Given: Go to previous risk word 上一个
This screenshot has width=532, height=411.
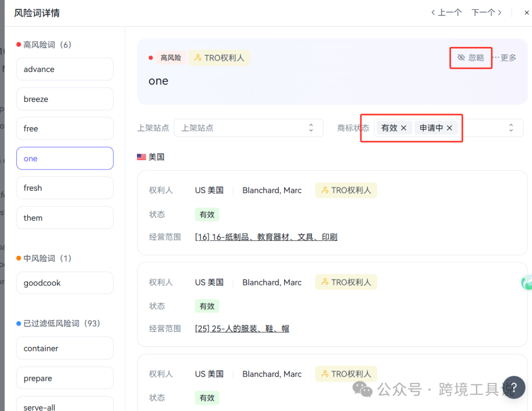Looking at the screenshot, I should [446, 13].
